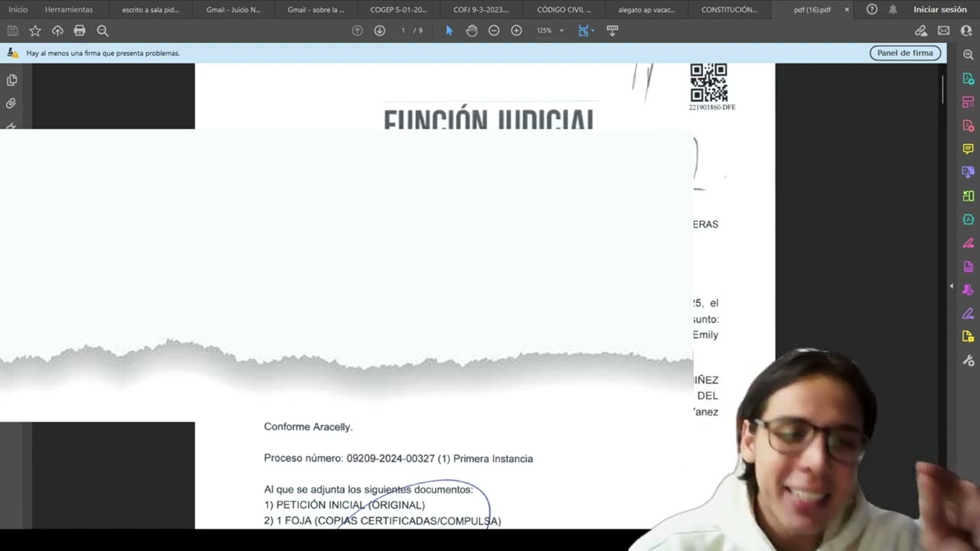Screen dimensions: 980x551
Task: Open attachments paperclip panel
Action: click(x=11, y=103)
